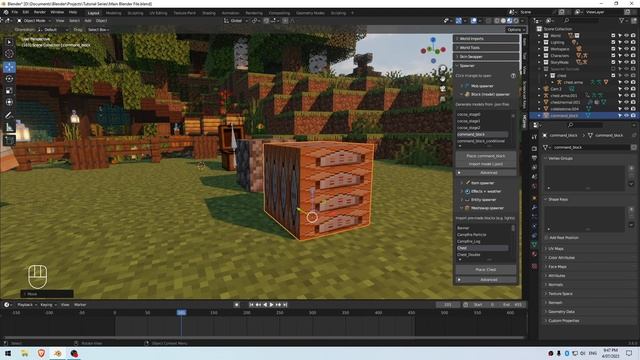Click Place command_block button
The width and height of the screenshot is (640, 360).
[x=486, y=156]
